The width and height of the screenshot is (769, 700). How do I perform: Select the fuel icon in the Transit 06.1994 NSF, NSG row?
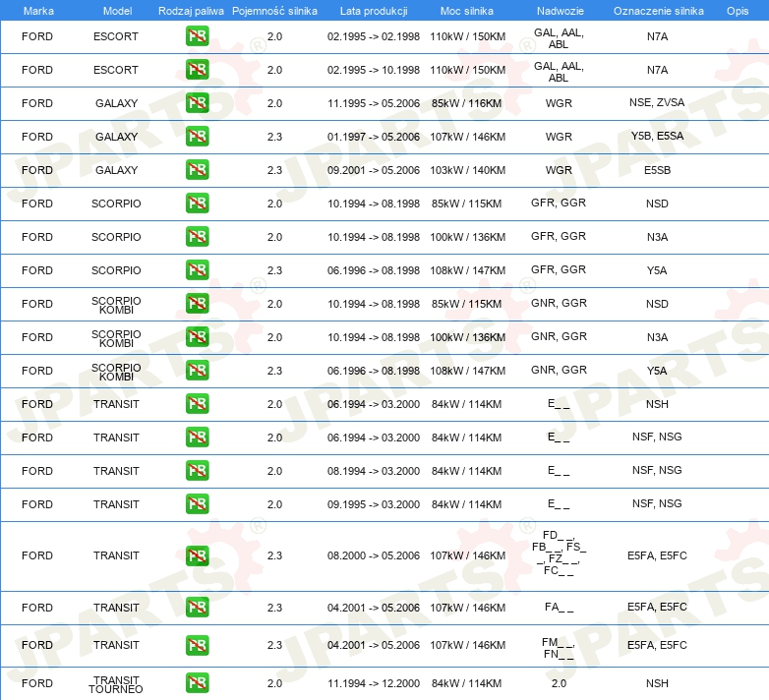coord(197,437)
